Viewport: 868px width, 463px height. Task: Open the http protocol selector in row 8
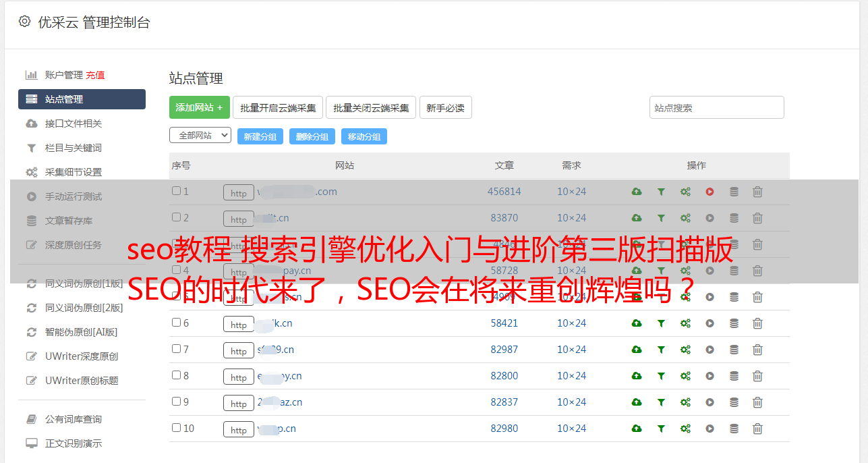(x=239, y=377)
